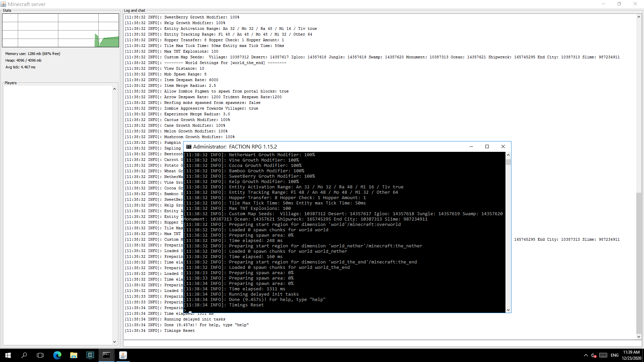The image size is (644, 362).
Task: Click log scrollbar up arrow
Action: click(639, 17)
